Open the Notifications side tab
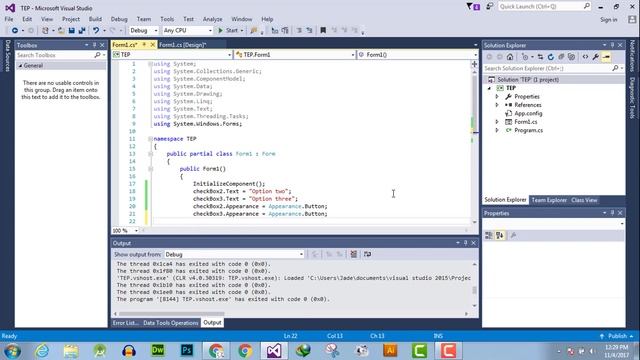The image size is (640, 360). point(632,56)
